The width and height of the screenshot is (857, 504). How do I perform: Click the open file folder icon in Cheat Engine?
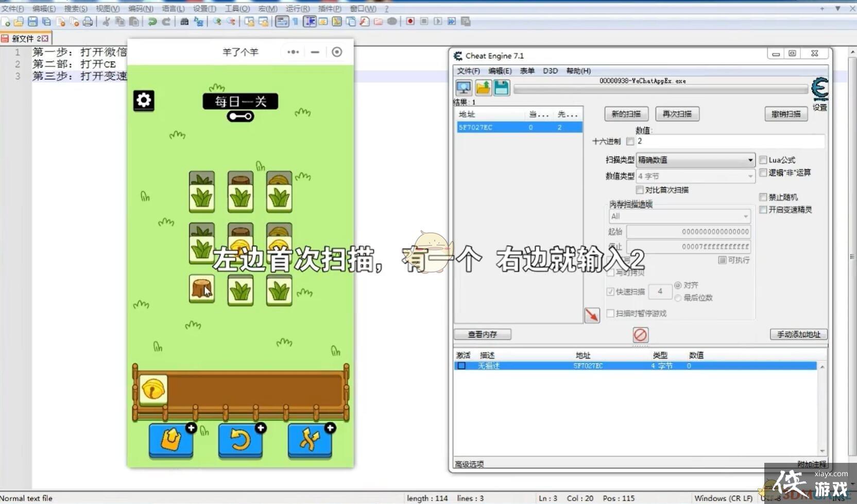(x=483, y=88)
